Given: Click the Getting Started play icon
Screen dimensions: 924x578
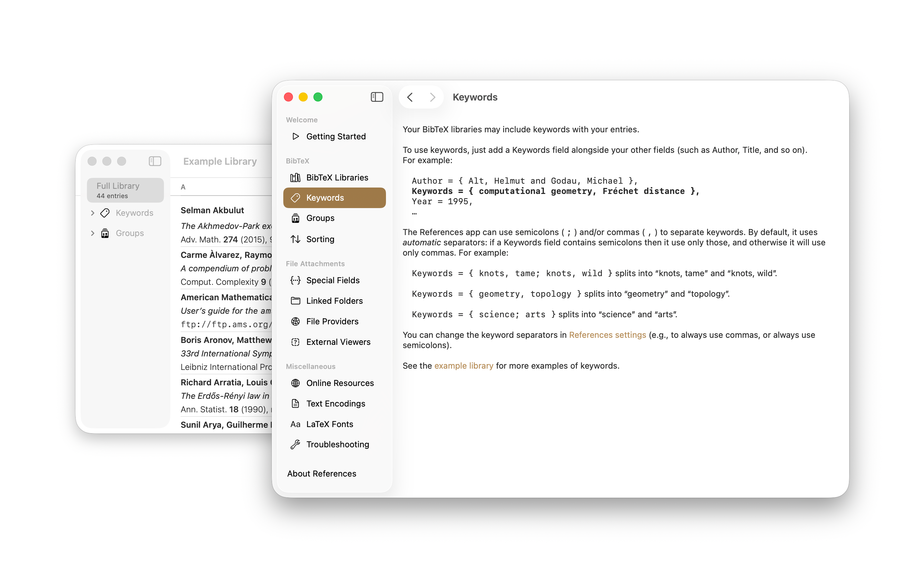Looking at the screenshot, I should pos(295,136).
